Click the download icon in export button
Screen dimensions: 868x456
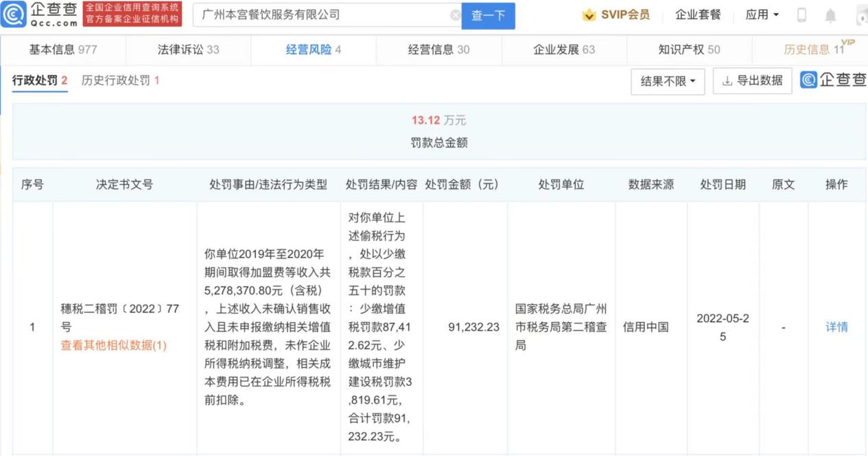[x=727, y=81]
